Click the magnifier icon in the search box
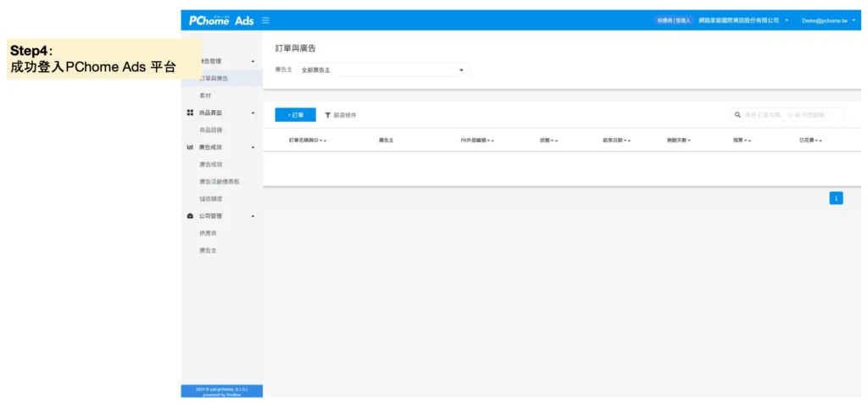This screenshot has height=403, width=868. point(738,115)
